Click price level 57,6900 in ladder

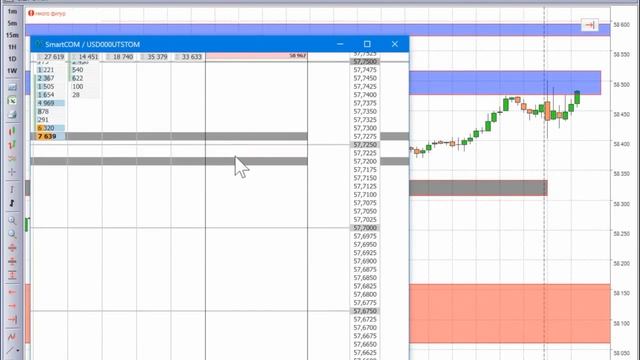[x=365, y=261]
